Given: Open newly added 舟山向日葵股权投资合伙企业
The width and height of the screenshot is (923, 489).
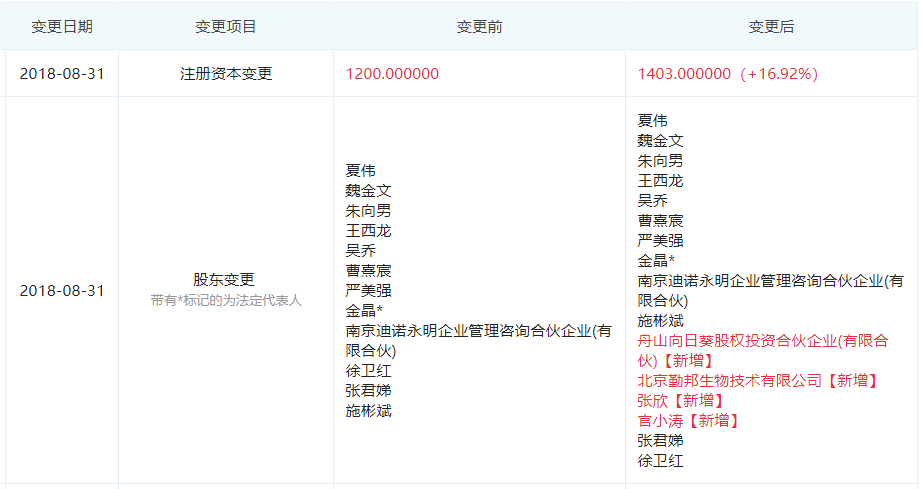Looking at the screenshot, I should coord(763,351).
